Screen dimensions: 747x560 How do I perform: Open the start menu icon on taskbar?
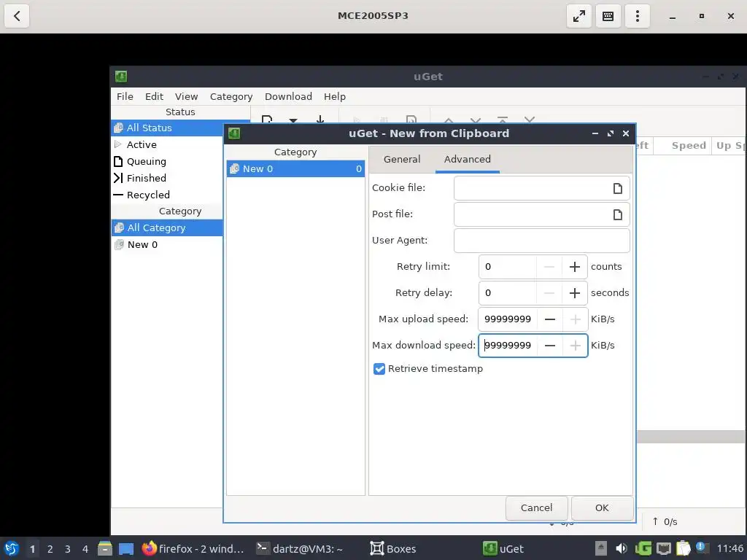(12, 548)
